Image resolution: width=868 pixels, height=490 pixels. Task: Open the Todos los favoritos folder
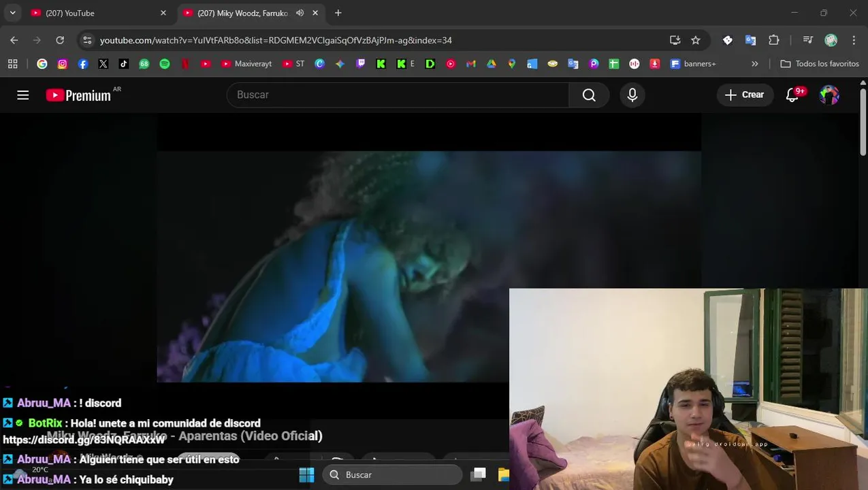[820, 64]
